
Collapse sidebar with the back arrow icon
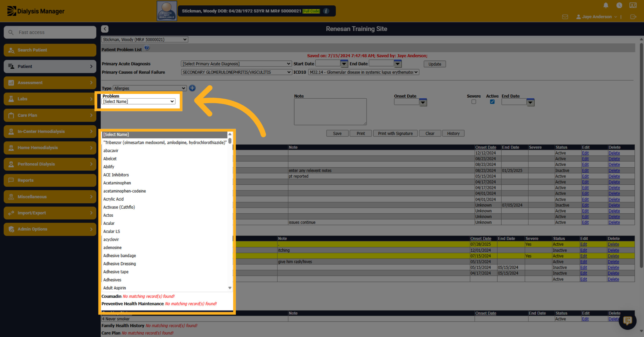click(105, 29)
